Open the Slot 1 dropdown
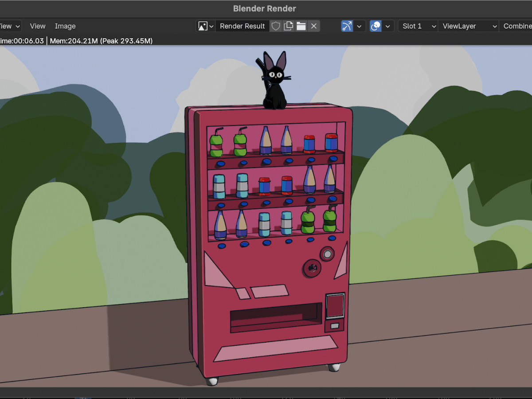Image resolution: width=532 pixels, height=399 pixels. [417, 26]
